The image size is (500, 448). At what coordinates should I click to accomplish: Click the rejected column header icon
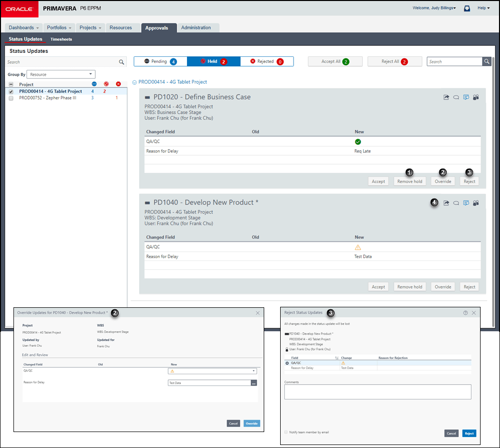click(118, 84)
